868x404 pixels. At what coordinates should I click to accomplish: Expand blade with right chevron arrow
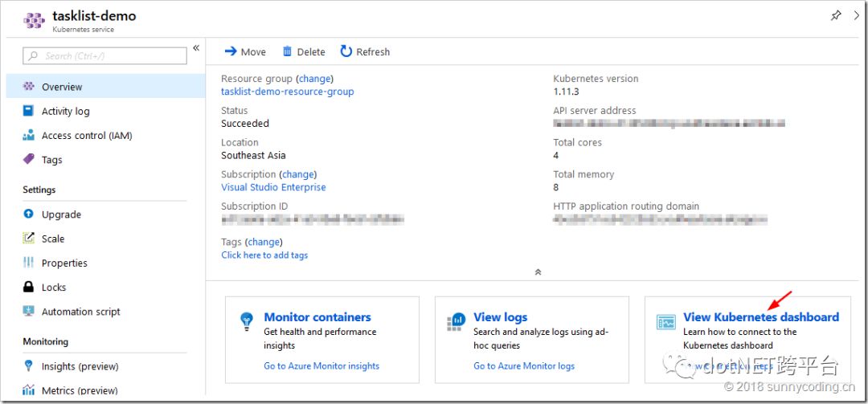[857, 15]
